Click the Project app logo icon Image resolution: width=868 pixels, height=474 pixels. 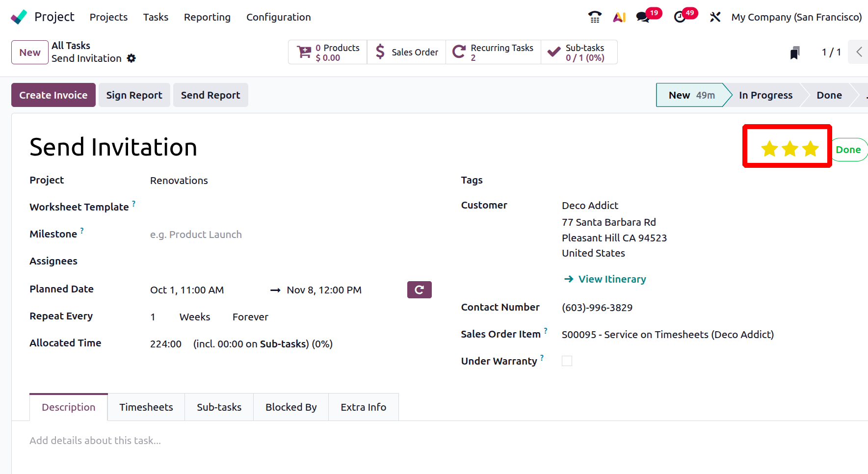pyautogui.click(x=19, y=17)
